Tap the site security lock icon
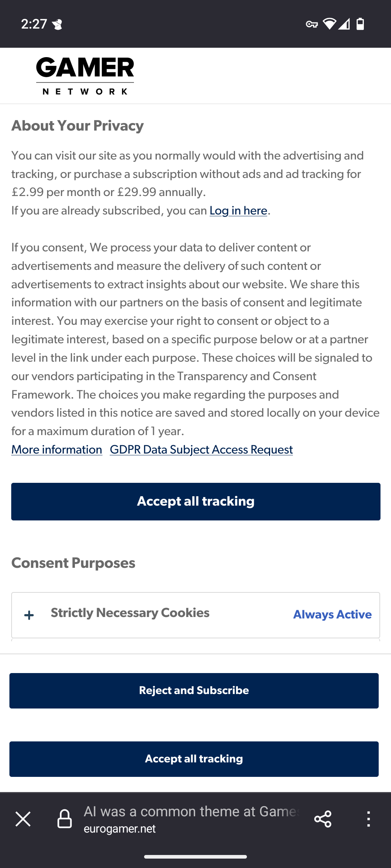This screenshot has width=391, height=868. pos(65,819)
